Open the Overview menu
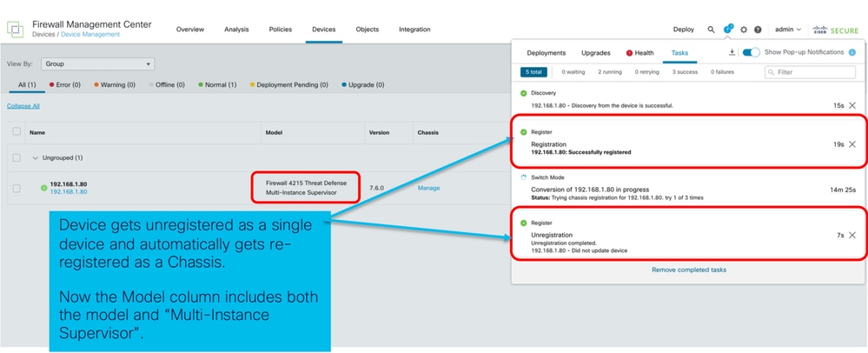This screenshot has width=868, height=353. click(x=190, y=30)
